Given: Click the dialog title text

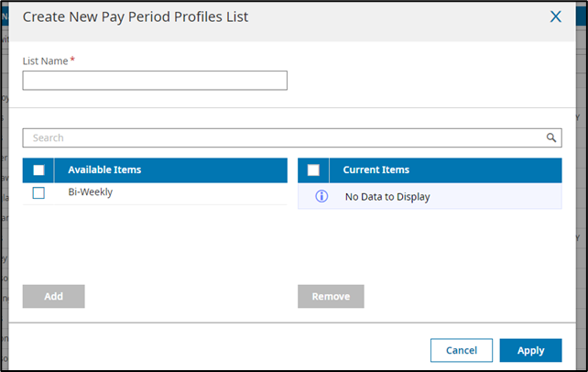Looking at the screenshot, I should point(136,16).
